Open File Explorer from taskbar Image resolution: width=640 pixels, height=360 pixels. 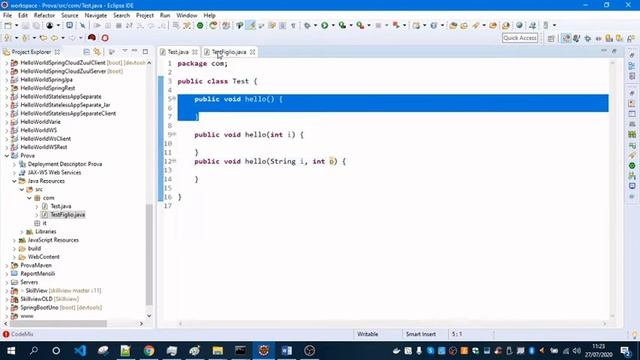pyautogui.click(x=218, y=351)
